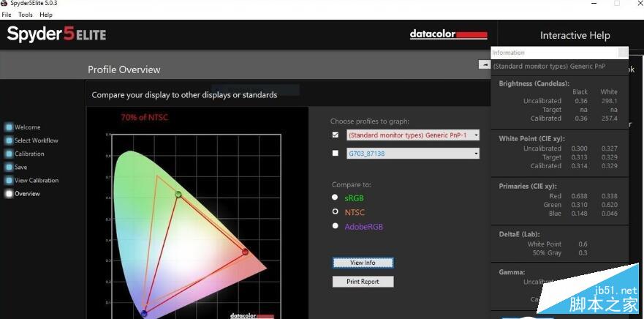Check the G703_87138 profile checkbox
Image resolution: width=644 pixels, height=319 pixels.
pyautogui.click(x=336, y=153)
